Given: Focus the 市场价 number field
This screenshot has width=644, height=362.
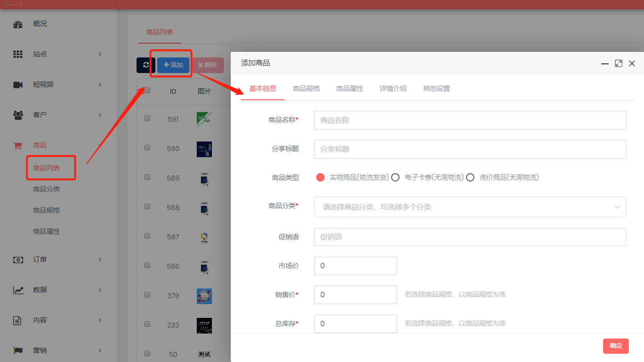Looking at the screenshot, I should point(356,266).
